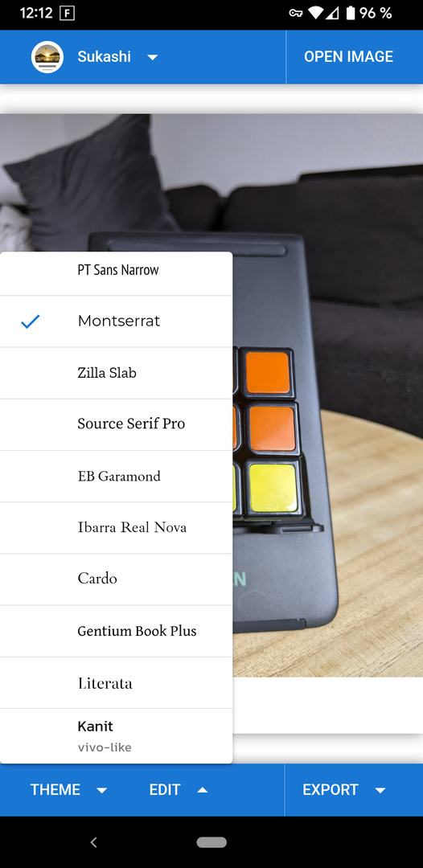Toggle the checkmark next to Montserrat
Viewport: 423px width, 868px height.
[30, 321]
